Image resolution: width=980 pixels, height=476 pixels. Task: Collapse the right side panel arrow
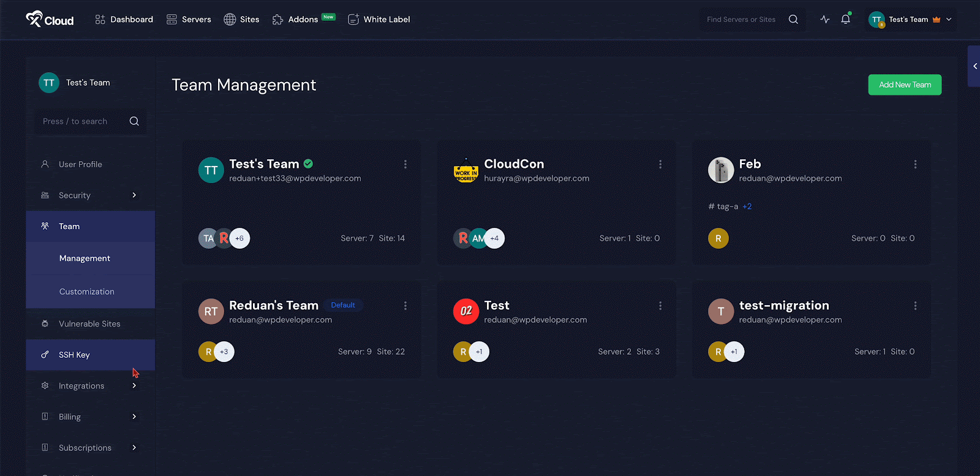click(974, 66)
